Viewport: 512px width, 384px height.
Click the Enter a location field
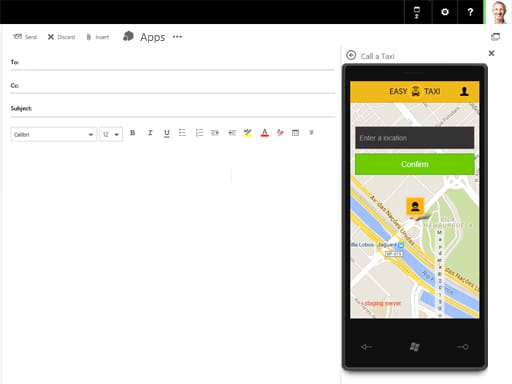tap(414, 138)
